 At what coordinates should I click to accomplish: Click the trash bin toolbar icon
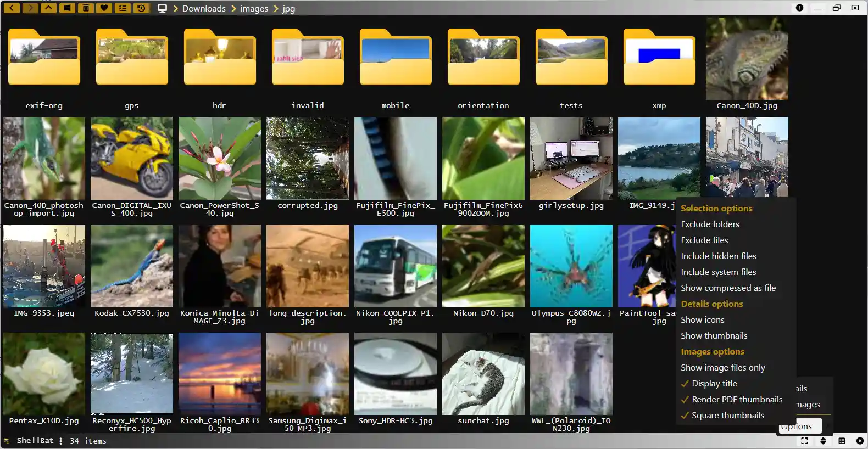pyautogui.click(x=86, y=8)
